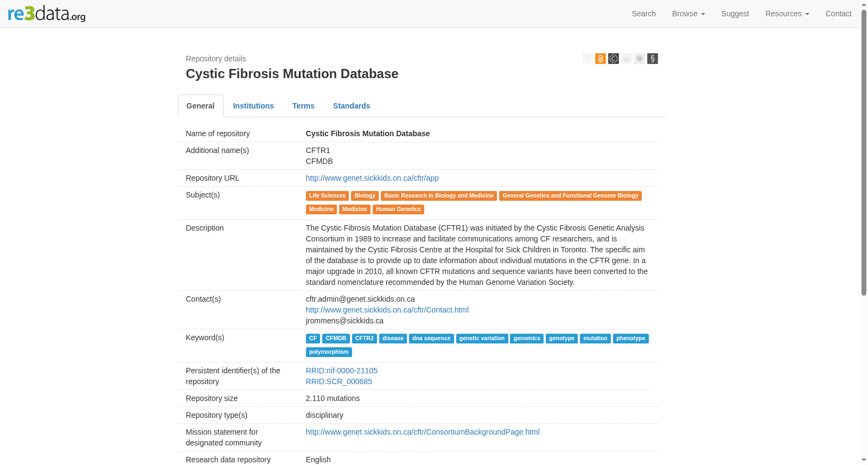Click the CFTR2 keyword tag
Viewport: 868px width, 465px height.
[365, 339]
